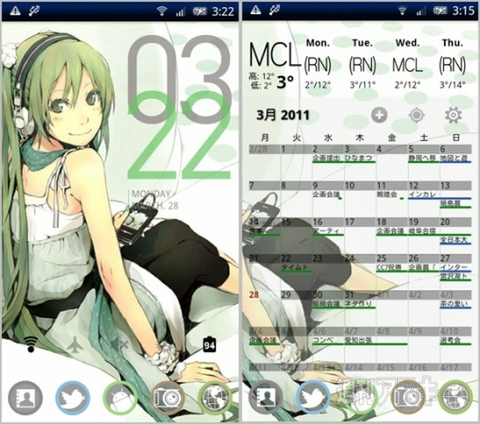Open calendar widget settings gear
This screenshot has width=480, height=424.
[x=453, y=115]
